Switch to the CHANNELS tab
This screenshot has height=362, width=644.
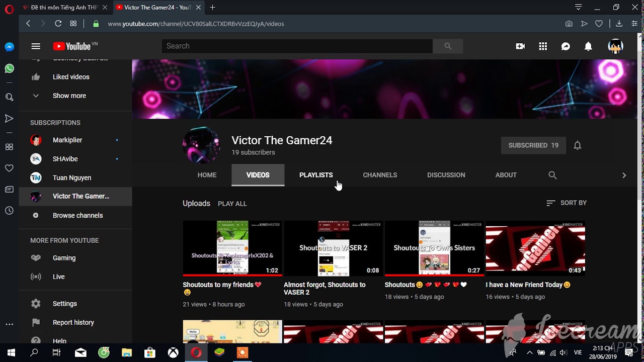tap(380, 175)
